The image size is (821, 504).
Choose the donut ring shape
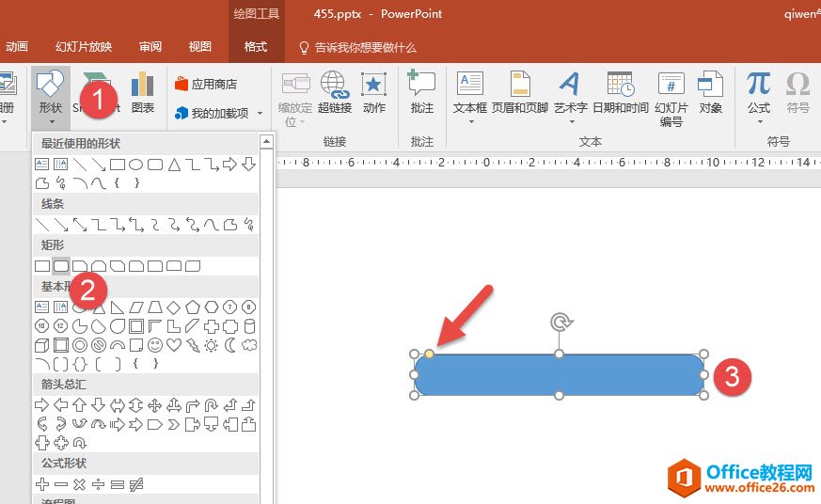[x=80, y=345]
